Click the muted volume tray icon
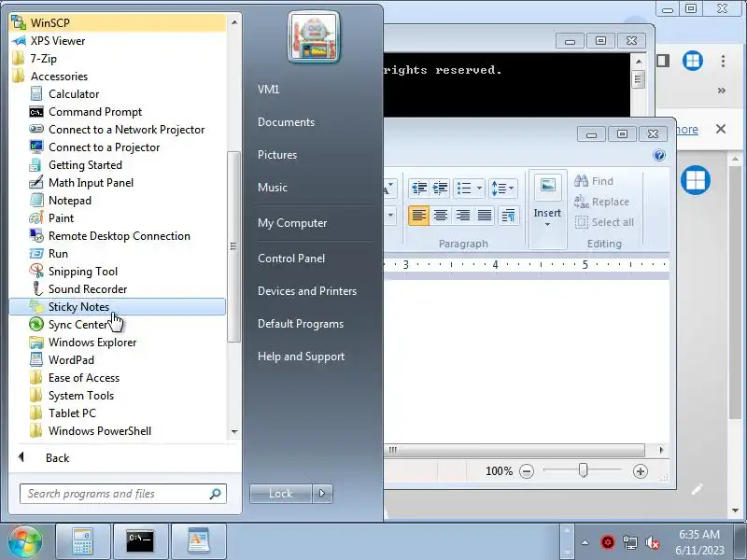The height and width of the screenshot is (560, 747). click(652, 542)
